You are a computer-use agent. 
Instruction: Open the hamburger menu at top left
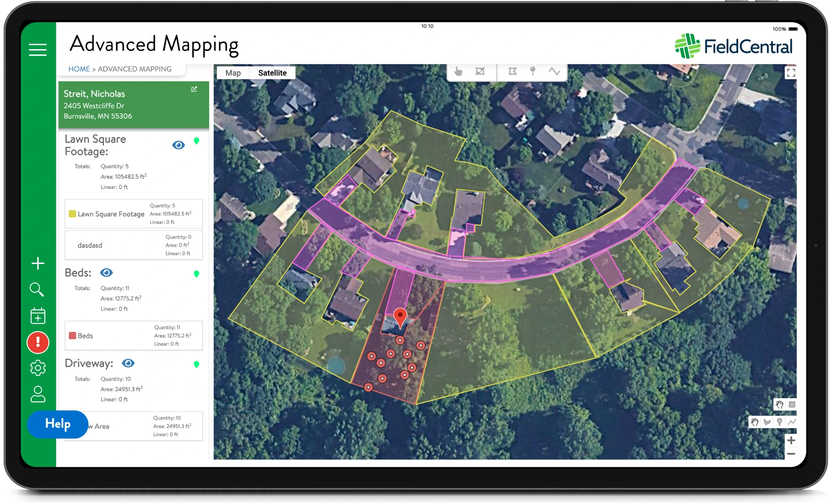point(38,50)
